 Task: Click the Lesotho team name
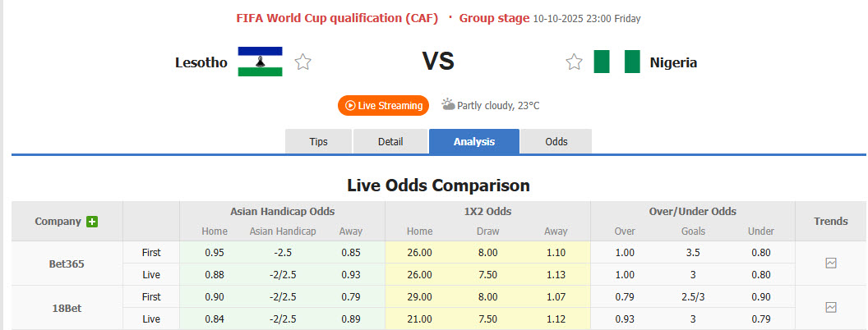201,62
